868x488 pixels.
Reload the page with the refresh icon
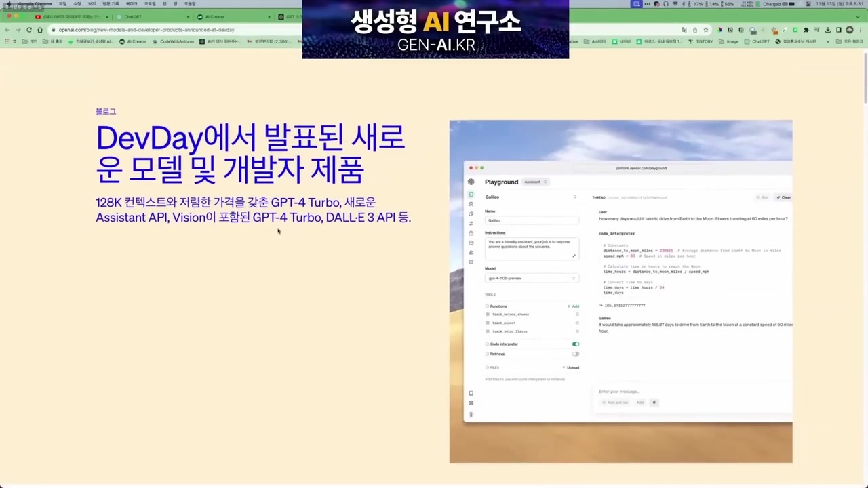[29, 30]
